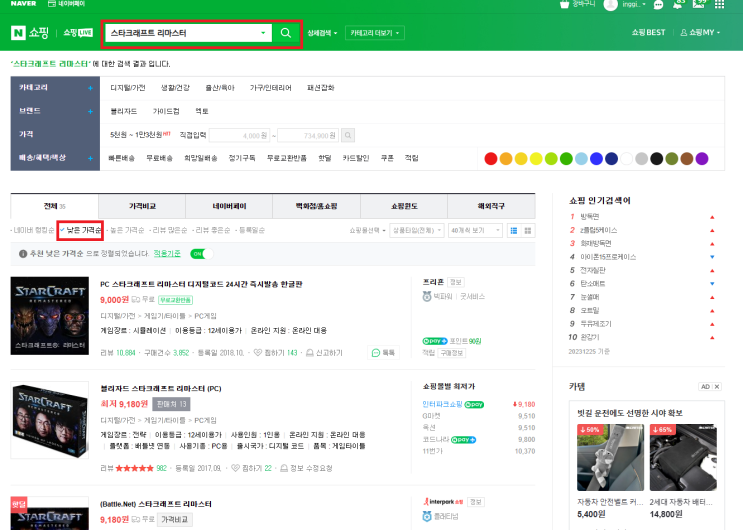Switch to list view icon
Image resolution: width=743 pixels, height=530 pixels.
pyautogui.click(x=514, y=231)
